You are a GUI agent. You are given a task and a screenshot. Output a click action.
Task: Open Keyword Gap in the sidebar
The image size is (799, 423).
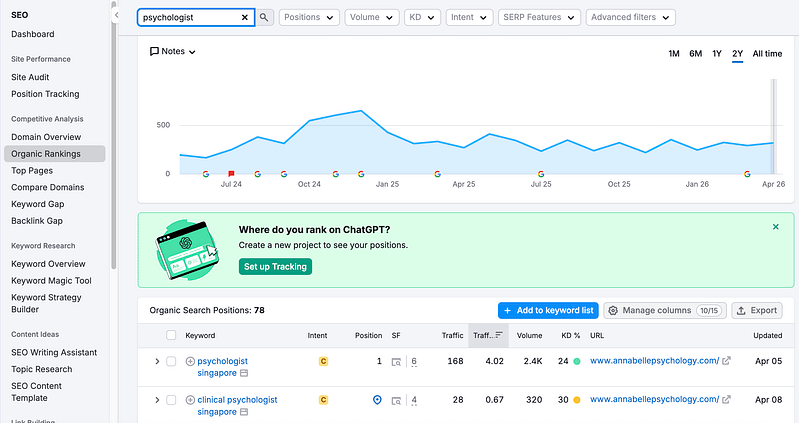point(37,203)
